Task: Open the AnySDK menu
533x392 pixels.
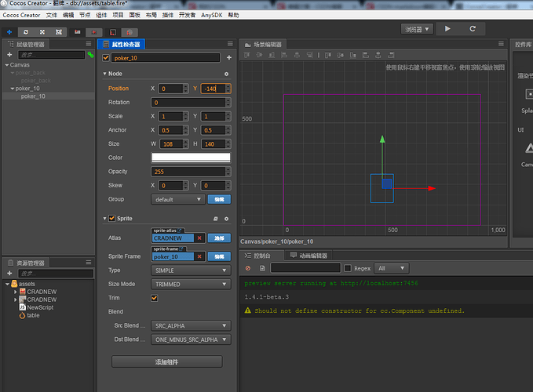Action: (211, 15)
